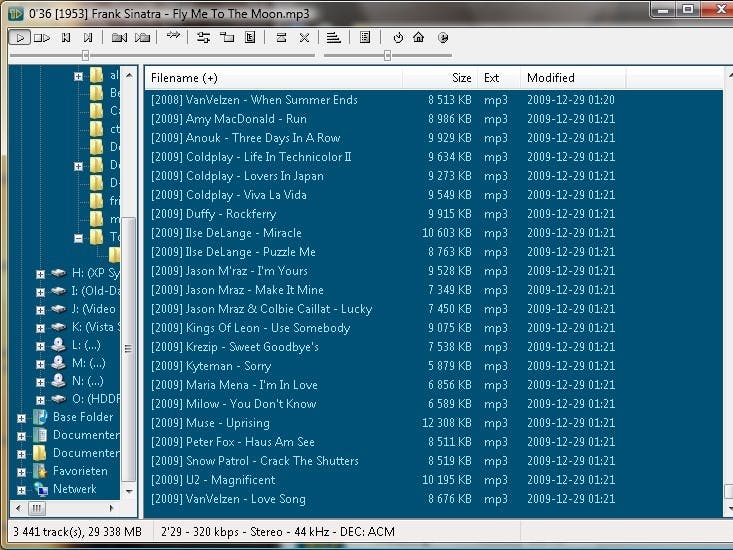This screenshot has width=733, height=550.
Task: Sort by the Filename (+) column header
Action: click(x=273, y=78)
